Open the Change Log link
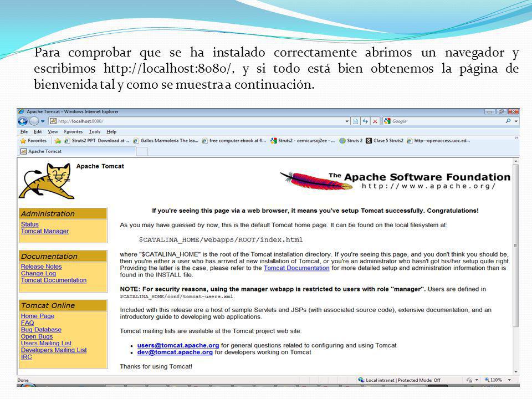The height and width of the screenshot is (399, 532). point(38,273)
